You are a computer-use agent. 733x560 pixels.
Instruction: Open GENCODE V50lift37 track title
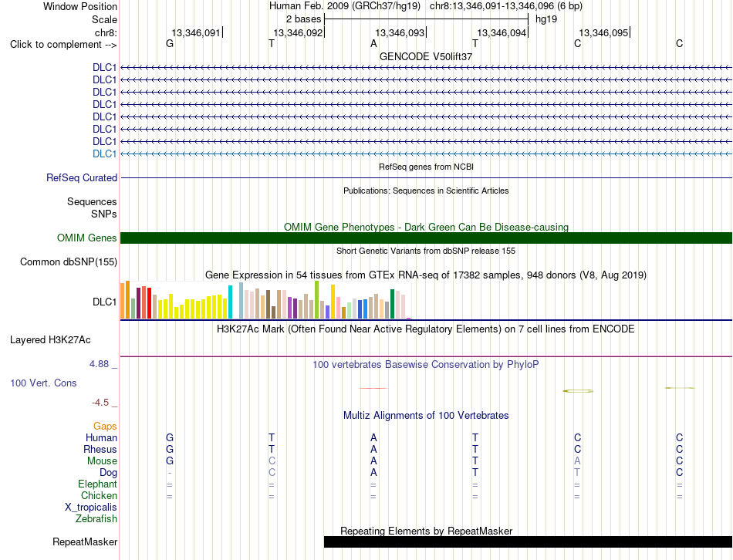(x=426, y=56)
